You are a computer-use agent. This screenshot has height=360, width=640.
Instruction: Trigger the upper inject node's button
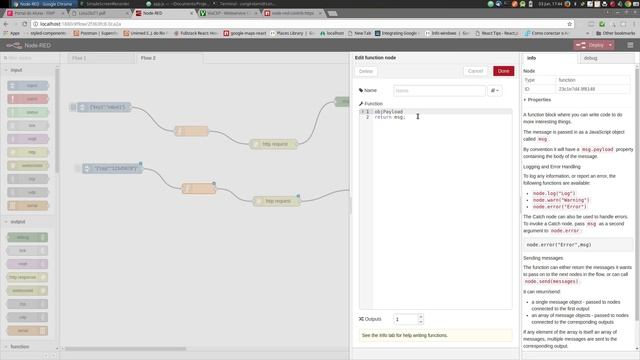coord(73,107)
